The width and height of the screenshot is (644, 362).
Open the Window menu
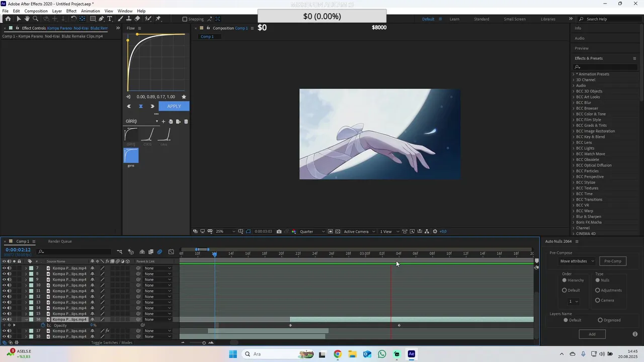click(x=125, y=11)
